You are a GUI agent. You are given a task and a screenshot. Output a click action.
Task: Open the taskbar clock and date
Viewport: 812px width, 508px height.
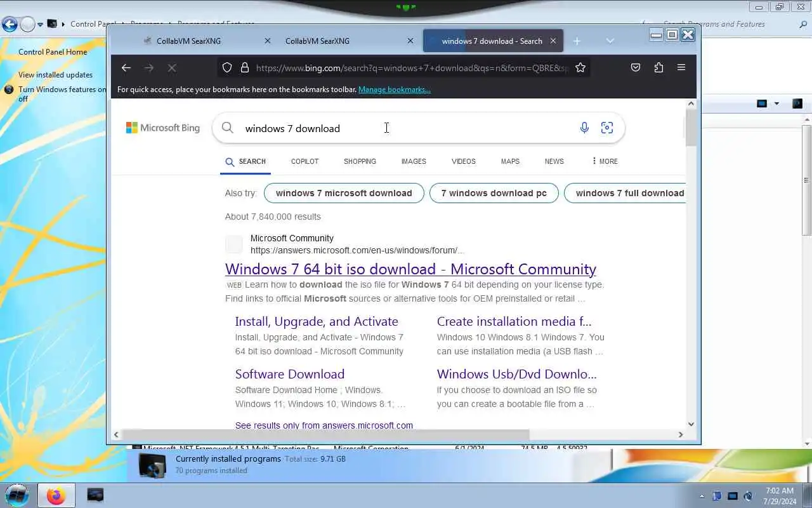pos(780,496)
